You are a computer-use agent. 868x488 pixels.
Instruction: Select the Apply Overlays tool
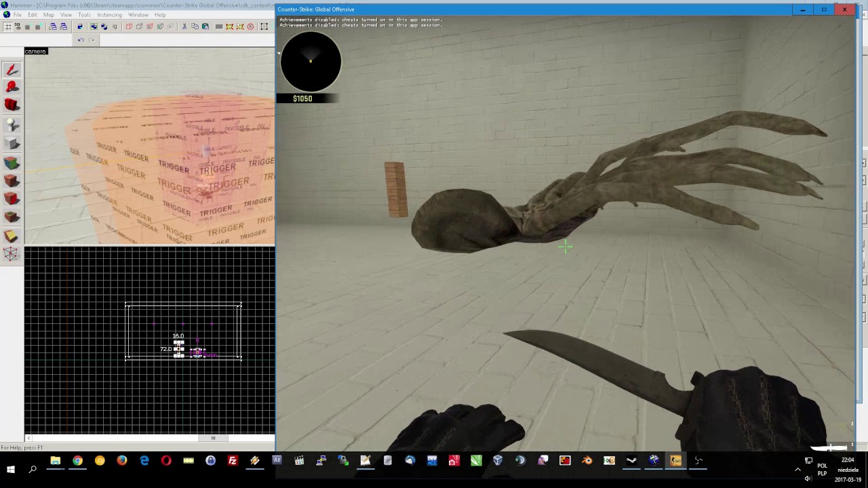tap(12, 217)
